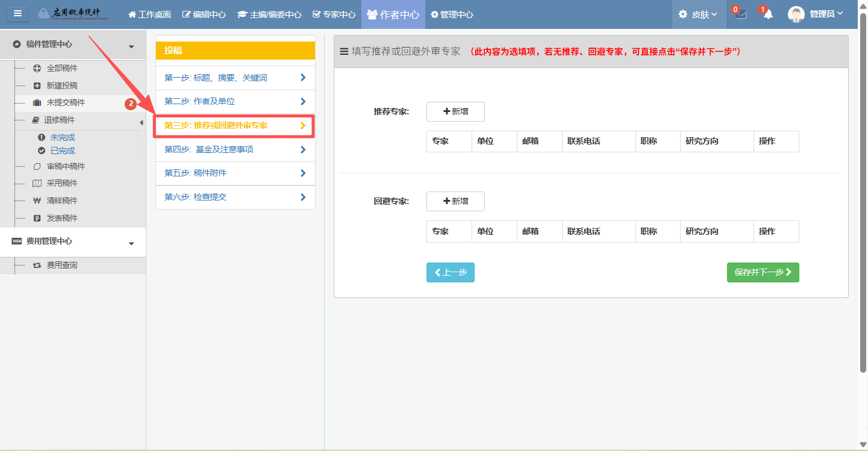Add an avoided expert with 新增

point(455,201)
